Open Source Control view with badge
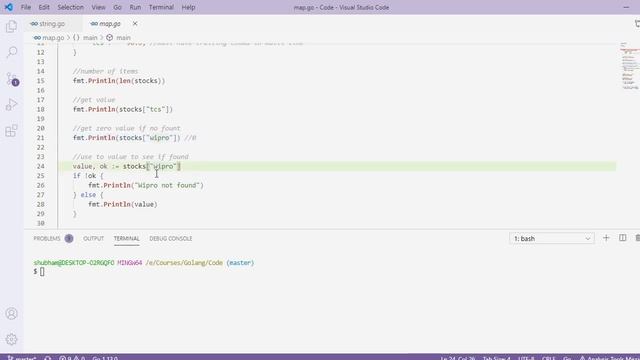 pyautogui.click(x=11, y=79)
